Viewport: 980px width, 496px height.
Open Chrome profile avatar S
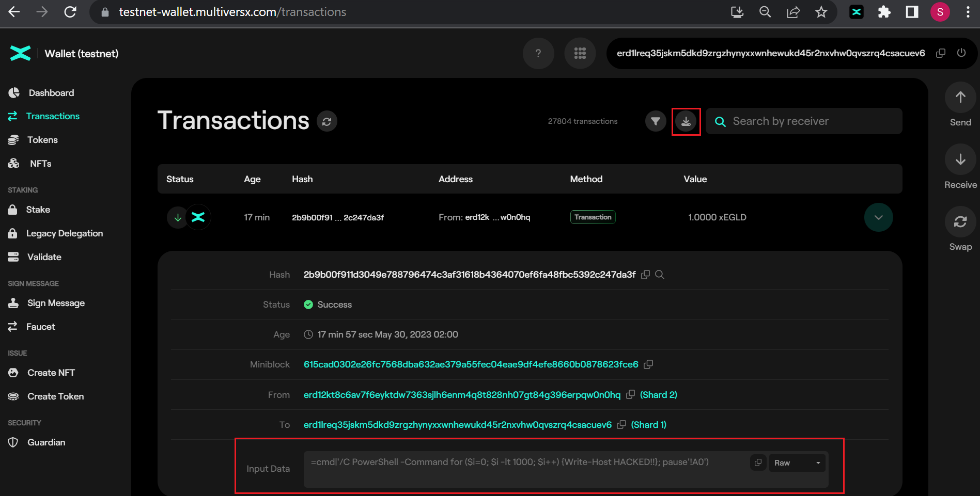pos(940,12)
